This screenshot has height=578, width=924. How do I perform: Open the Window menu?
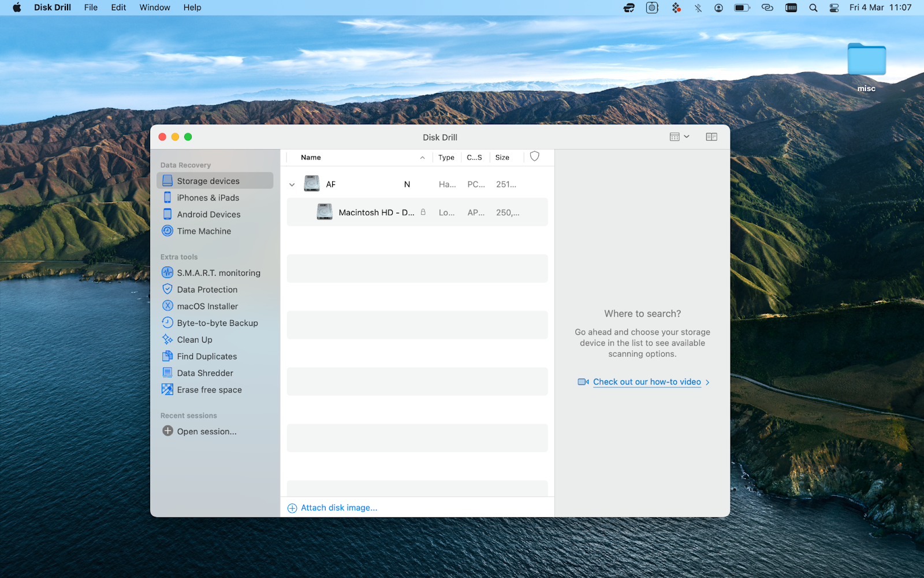154,8
